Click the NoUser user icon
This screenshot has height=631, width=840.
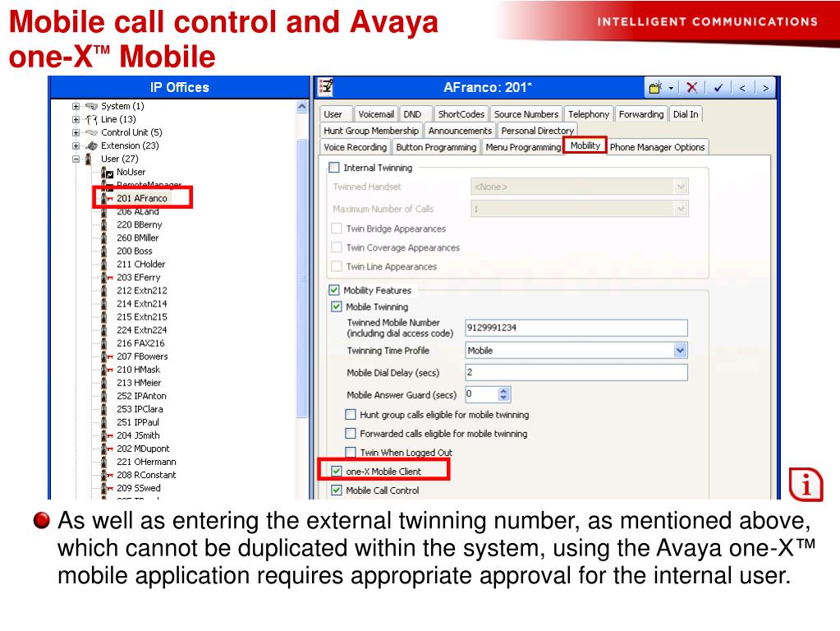point(107,172)
